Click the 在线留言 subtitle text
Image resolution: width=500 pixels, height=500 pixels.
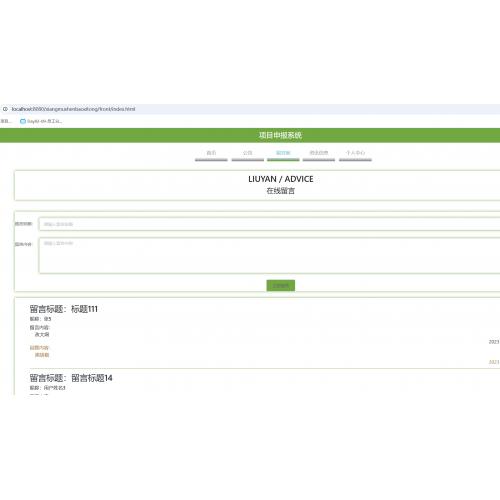(281, 191)
